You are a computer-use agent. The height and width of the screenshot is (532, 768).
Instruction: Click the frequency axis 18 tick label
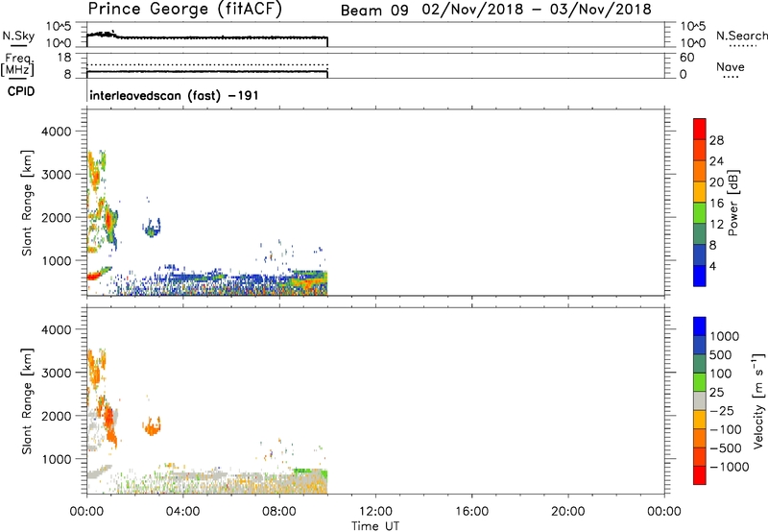click(x=64, y=58)
